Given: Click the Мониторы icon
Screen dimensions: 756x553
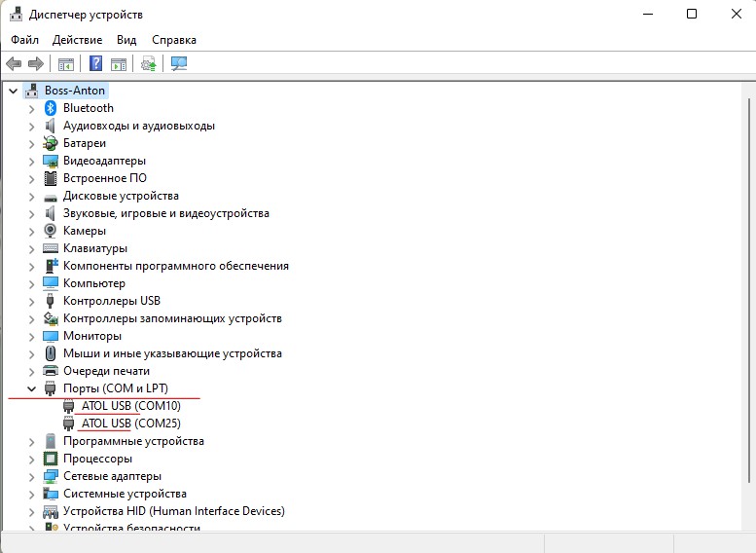Looking at the screenshot, I should tap(51, 336).
